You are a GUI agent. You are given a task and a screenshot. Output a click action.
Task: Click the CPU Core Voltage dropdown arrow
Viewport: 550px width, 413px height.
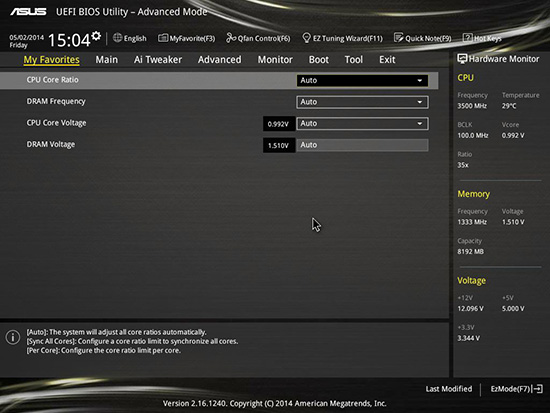click(x=420, y=124)
